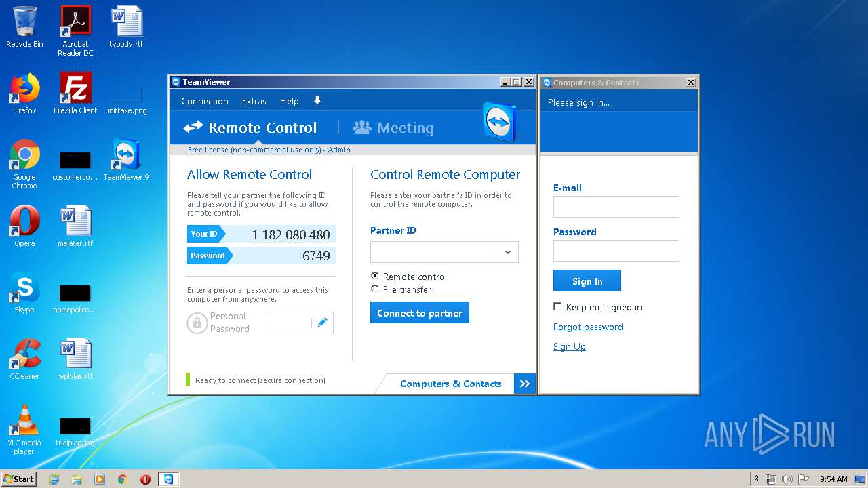Switch to the Remote Control tab

[x=250, y=127]
